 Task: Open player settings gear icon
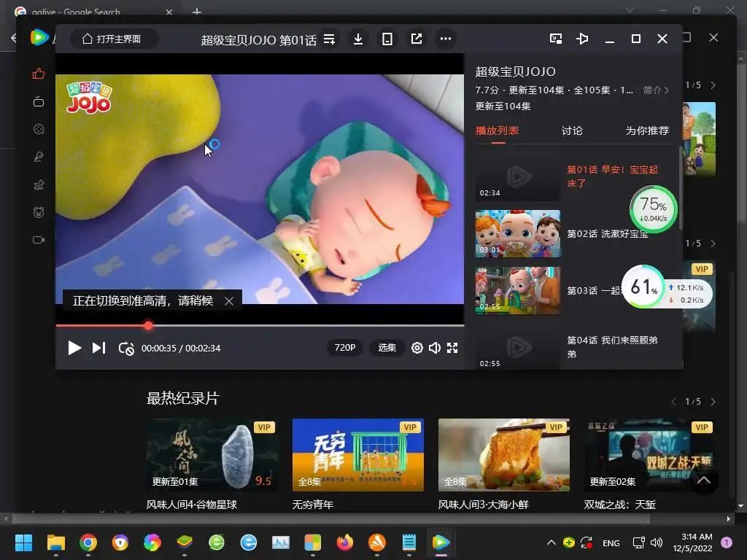click(417, 348)
